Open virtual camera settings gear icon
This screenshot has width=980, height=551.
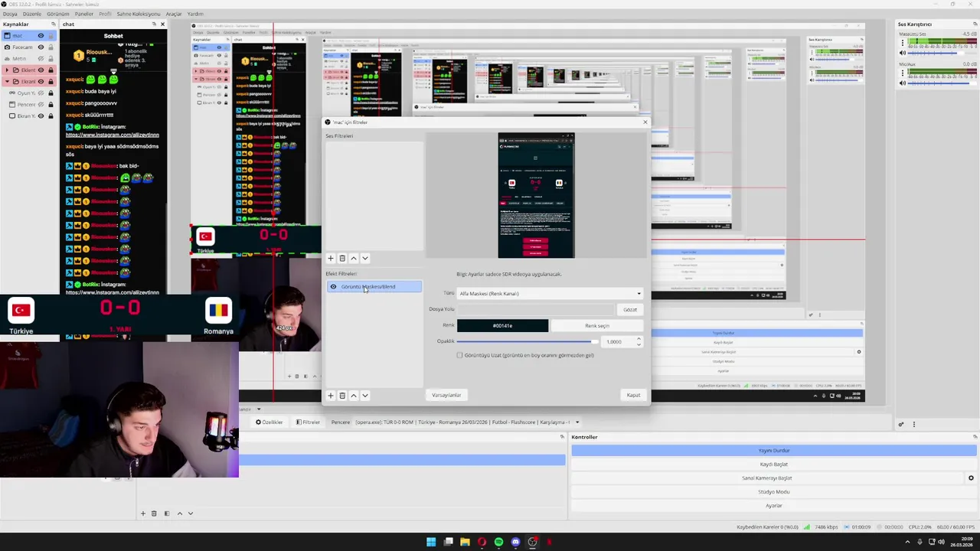[x=971, y=478]
